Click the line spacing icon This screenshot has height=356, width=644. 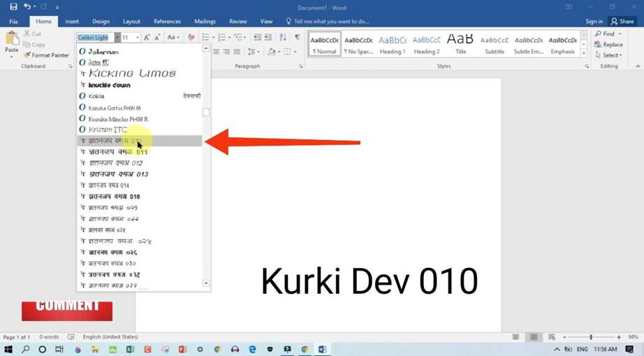click(251, 51)
